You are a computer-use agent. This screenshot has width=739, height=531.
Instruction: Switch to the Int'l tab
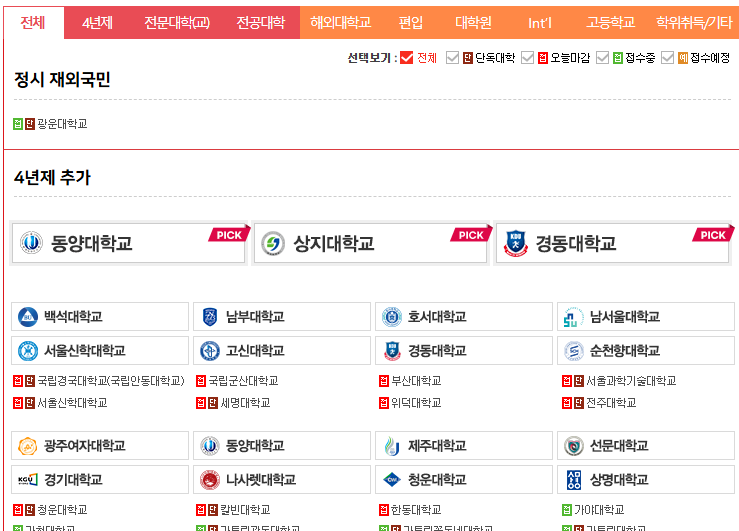(540, 23)
